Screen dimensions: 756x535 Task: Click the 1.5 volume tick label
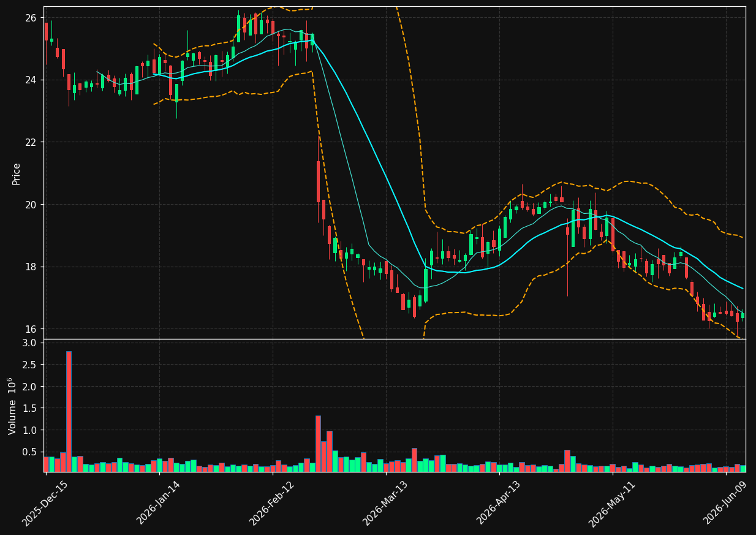click(29, 409)
